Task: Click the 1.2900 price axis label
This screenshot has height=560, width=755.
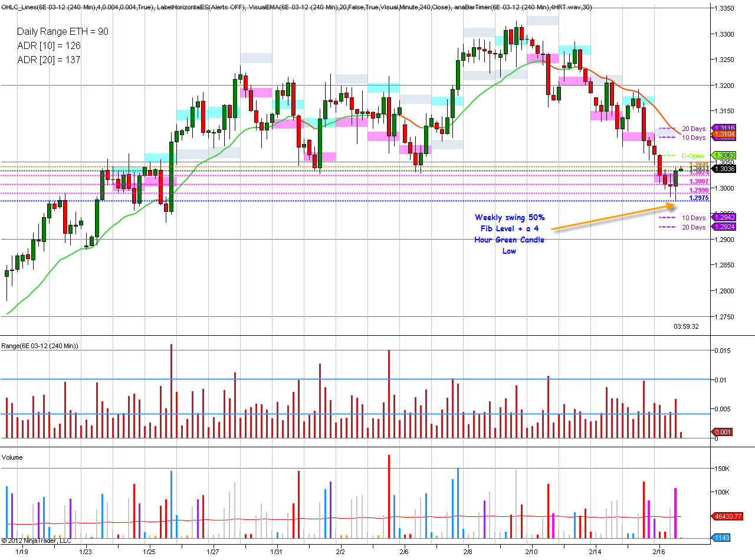Action: [x=724, y=240]
